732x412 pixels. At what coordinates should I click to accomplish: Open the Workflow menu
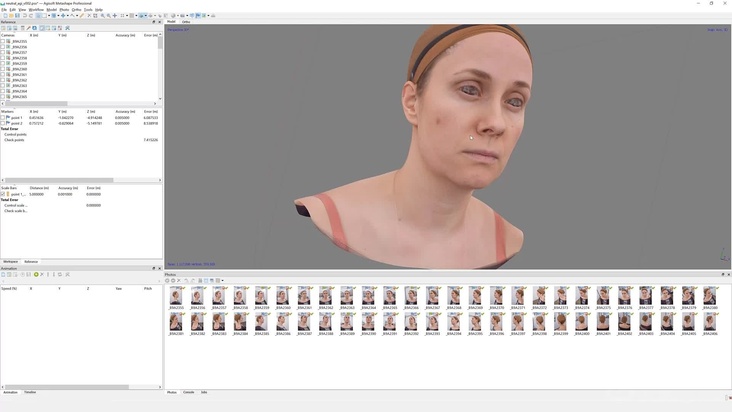pyautogui.click(x=36, y=9)
